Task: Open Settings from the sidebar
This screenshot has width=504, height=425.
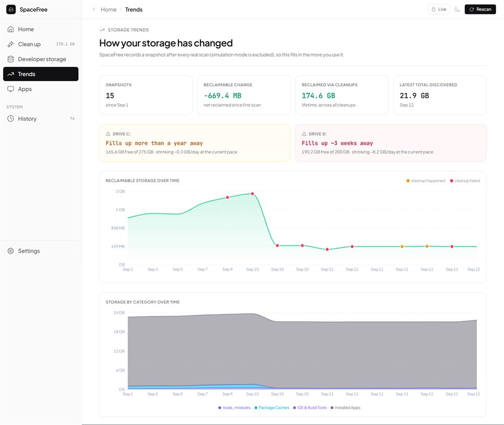Action: pyautogui.click(x=41, y=251)
